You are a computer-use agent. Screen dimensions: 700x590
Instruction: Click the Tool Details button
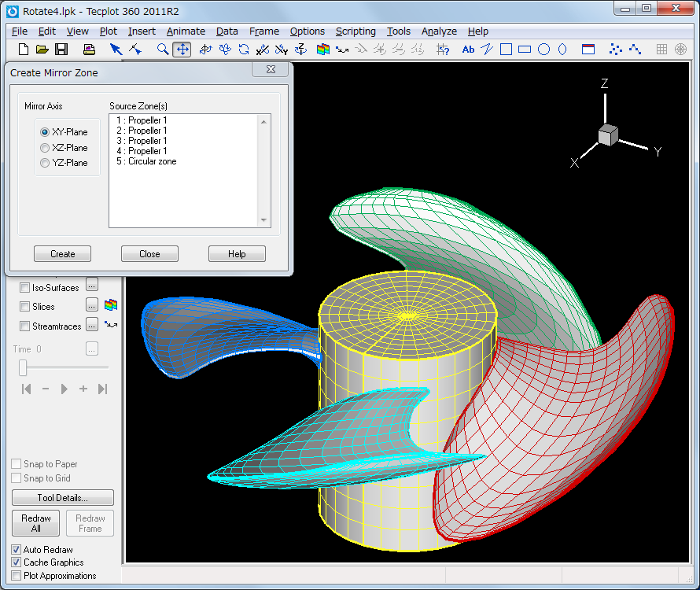(x=62, y=497)
